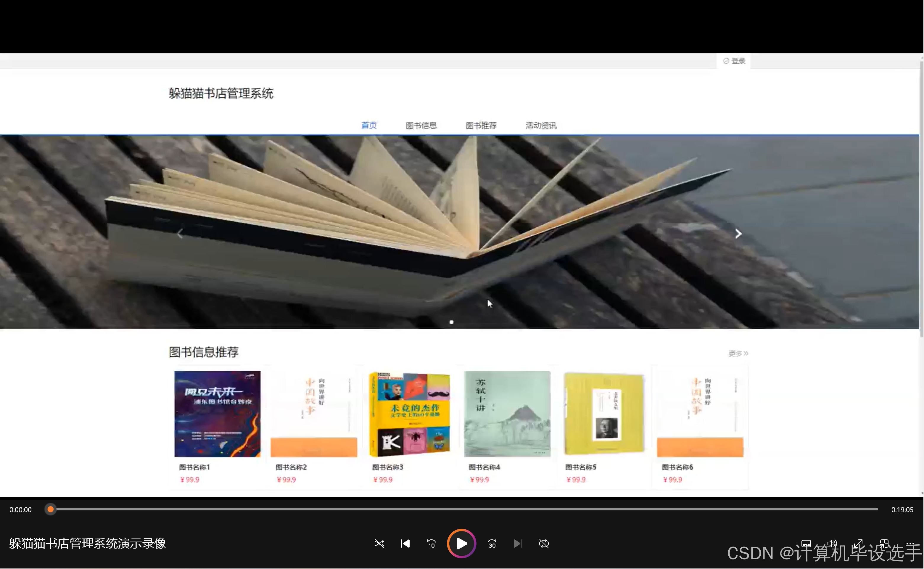Viewport: 924px width, 569px height.
Task: Skip back 10 seconds
Action: tap(431, 544)
